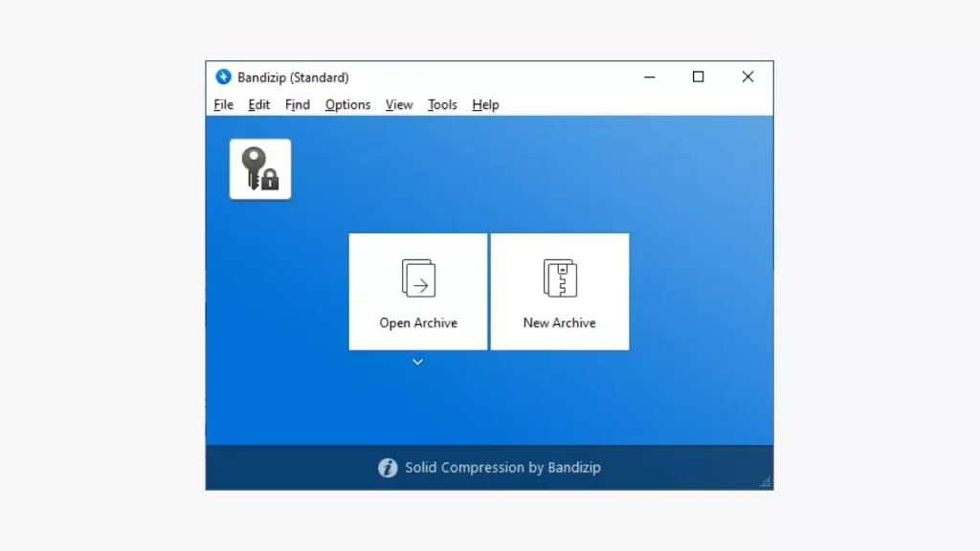Maximize the Bandizip window

click(x=698, y=77)
